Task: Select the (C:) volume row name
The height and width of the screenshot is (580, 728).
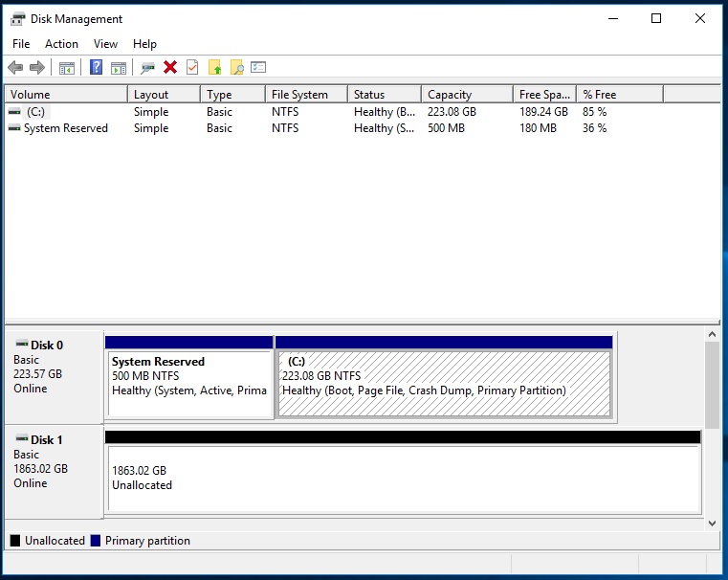Action: click(35, 112)
